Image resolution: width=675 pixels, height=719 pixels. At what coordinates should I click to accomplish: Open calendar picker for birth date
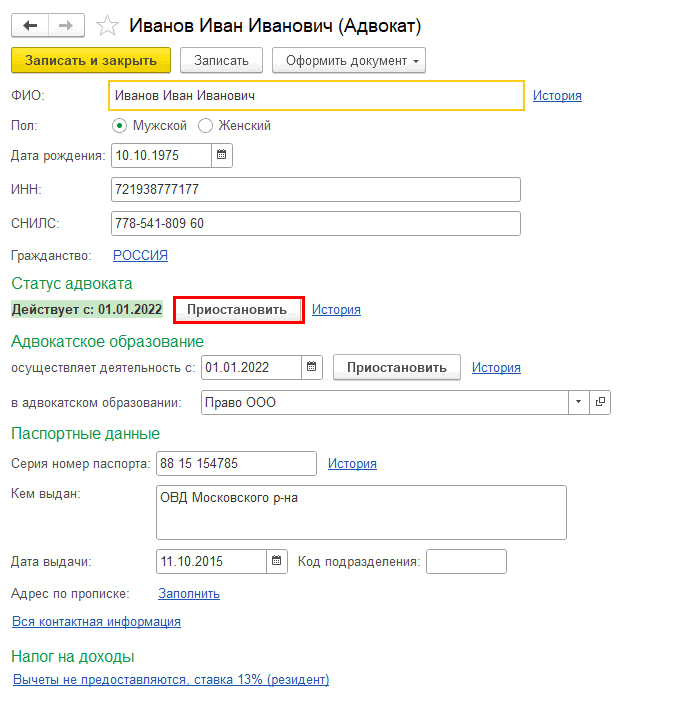click(x=222, y=155)
